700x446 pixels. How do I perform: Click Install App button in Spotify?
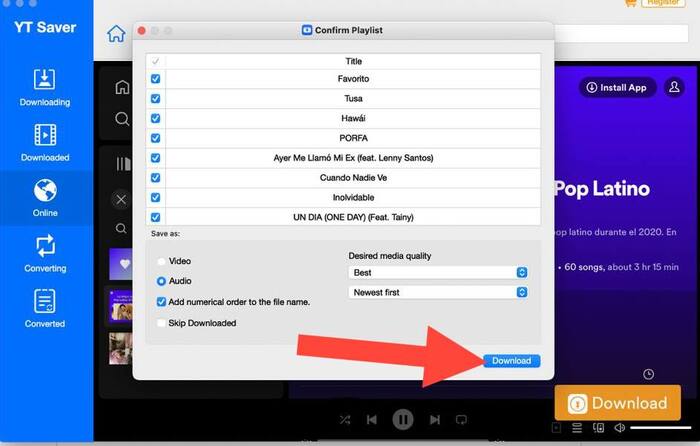tap(617, 88)
